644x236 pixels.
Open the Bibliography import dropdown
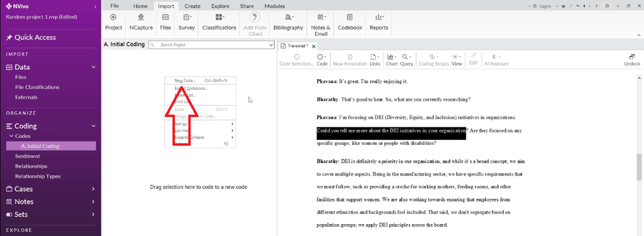click(x=288, y=22)
